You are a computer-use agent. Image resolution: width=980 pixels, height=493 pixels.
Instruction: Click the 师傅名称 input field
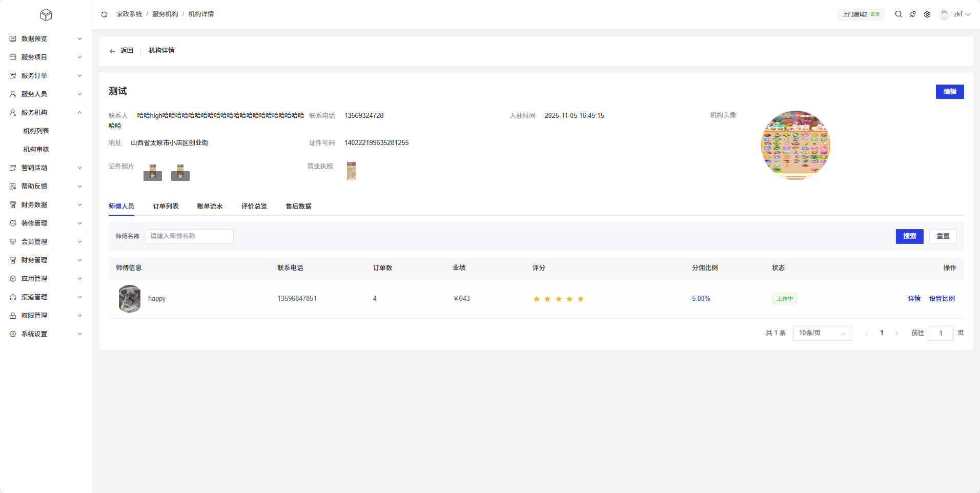click(189, 236)
